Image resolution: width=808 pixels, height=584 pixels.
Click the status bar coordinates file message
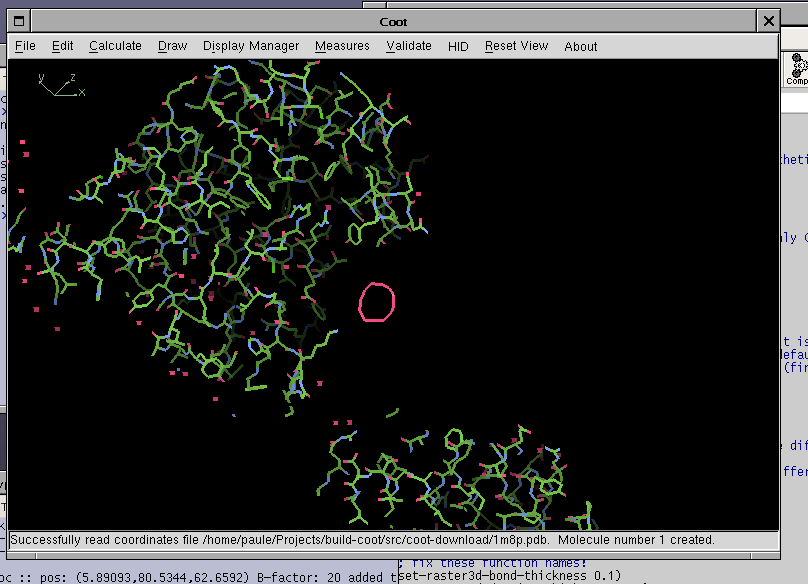[362, 540]
